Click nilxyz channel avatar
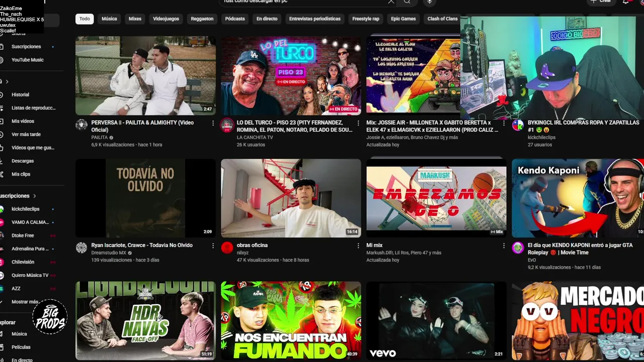Screen dimensions: 644x362 tap(227, 247)
